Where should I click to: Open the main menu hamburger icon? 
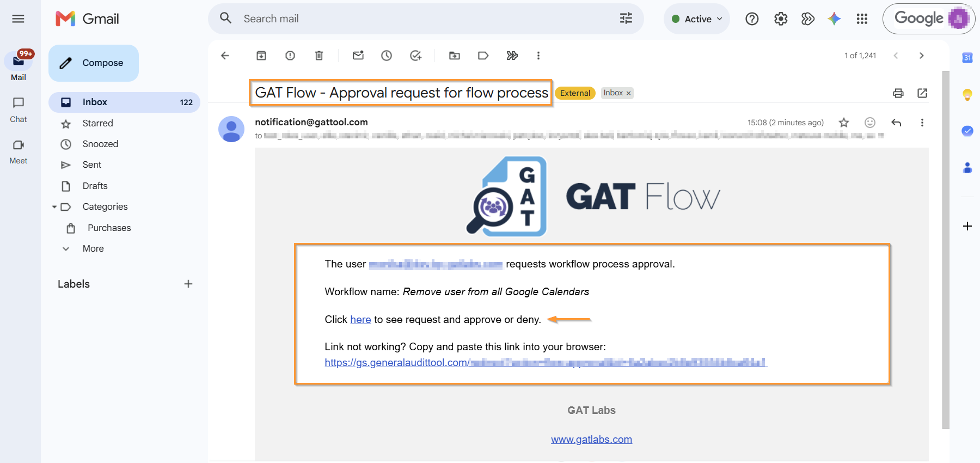[x=18, y=19]
